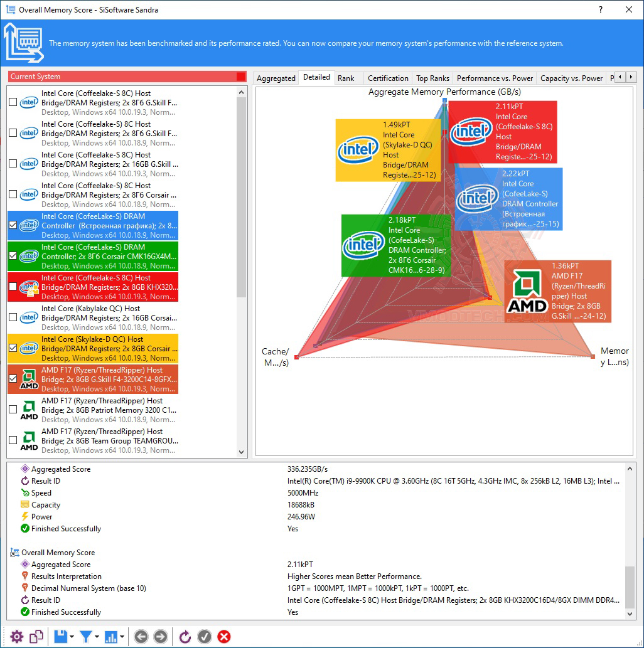Screen dimensions: 644x648
Task: Click the tab strip right scroll arrow
Action: coord(631,77)
